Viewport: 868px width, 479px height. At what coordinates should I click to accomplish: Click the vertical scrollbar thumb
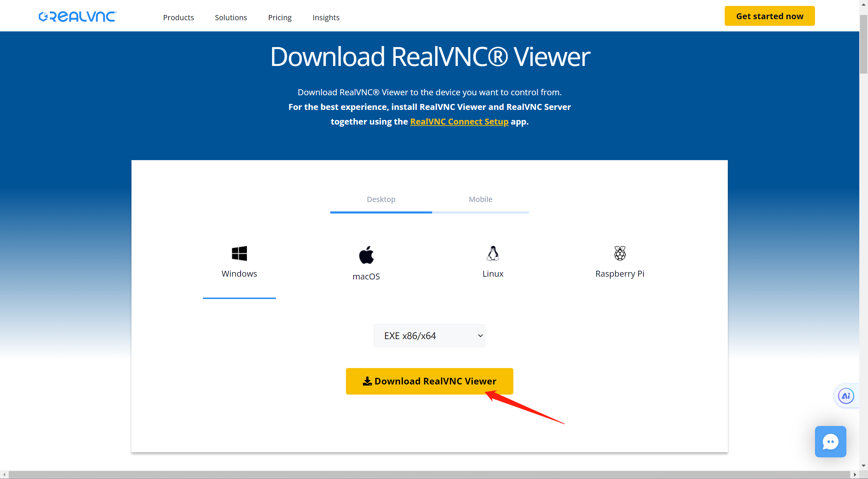click(863, 44)
